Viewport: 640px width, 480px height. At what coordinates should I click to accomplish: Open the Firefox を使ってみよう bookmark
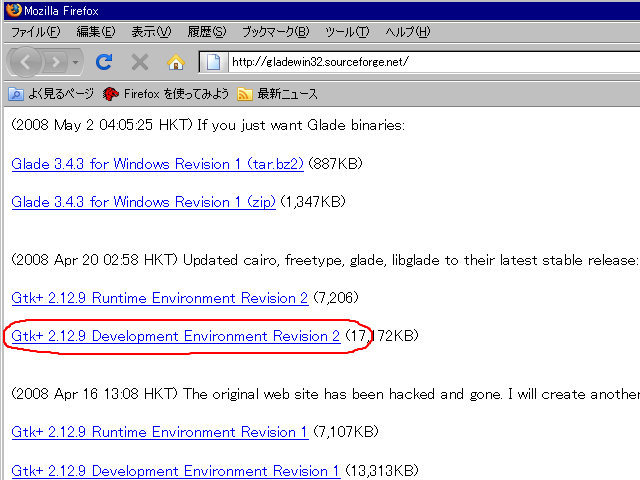tap(166, 94)
